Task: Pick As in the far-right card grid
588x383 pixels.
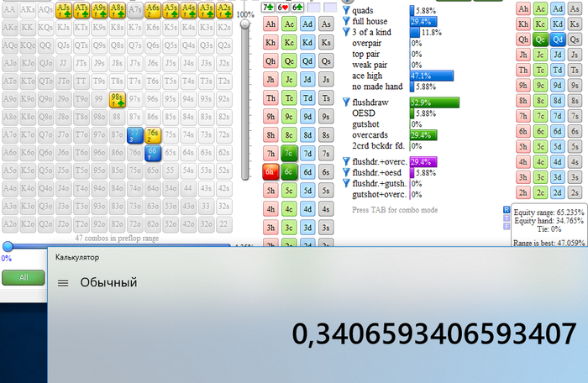Action: coord(575,8)
